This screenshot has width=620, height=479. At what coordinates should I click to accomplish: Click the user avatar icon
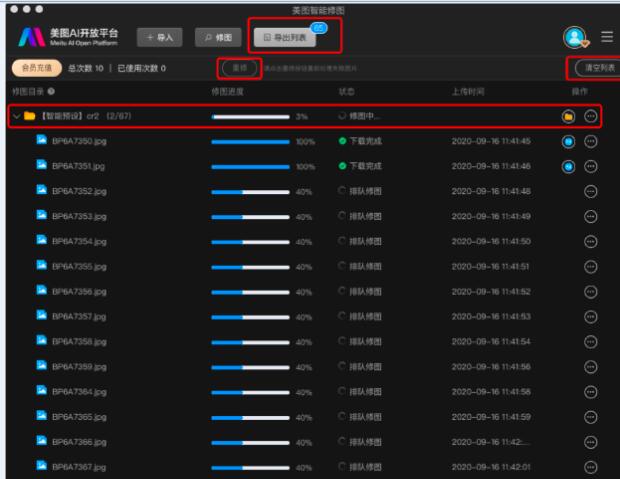pos(573,37)
